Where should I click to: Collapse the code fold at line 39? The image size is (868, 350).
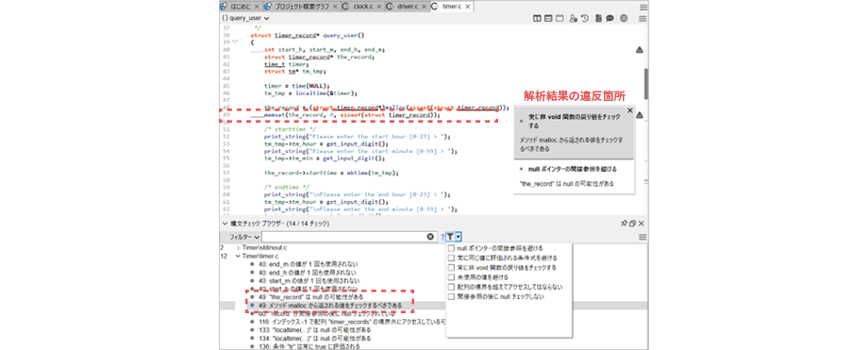pos(235,42)
